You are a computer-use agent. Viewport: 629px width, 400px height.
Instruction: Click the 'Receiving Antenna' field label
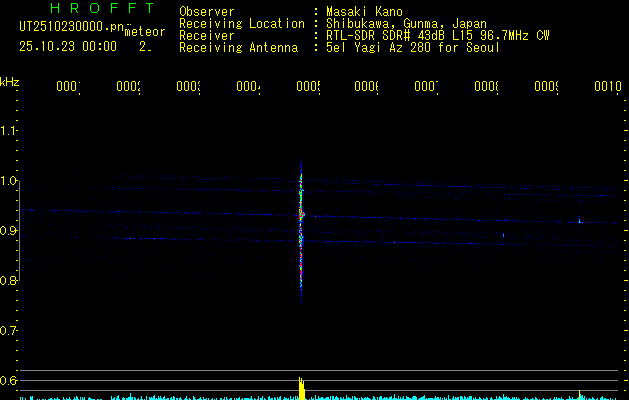tap(238, 48)
